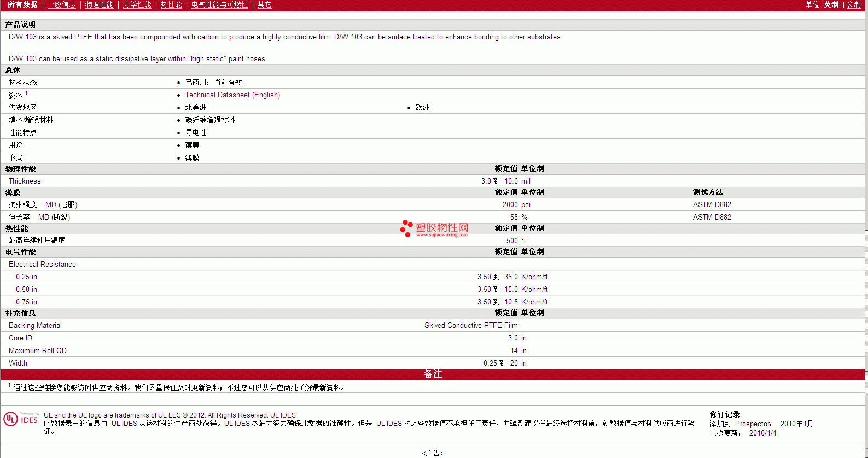
Task: Click the <广告> placeholder text
Action: [433, 453]
